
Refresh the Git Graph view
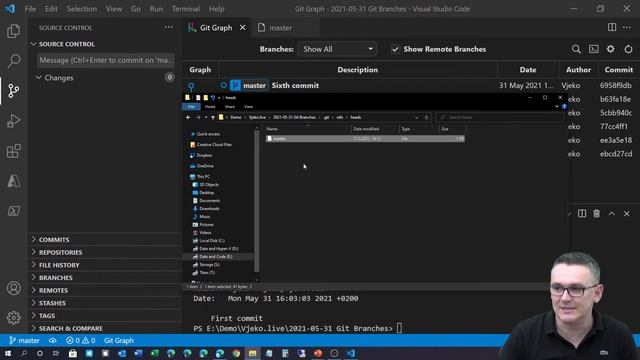(x=628, y=49)
